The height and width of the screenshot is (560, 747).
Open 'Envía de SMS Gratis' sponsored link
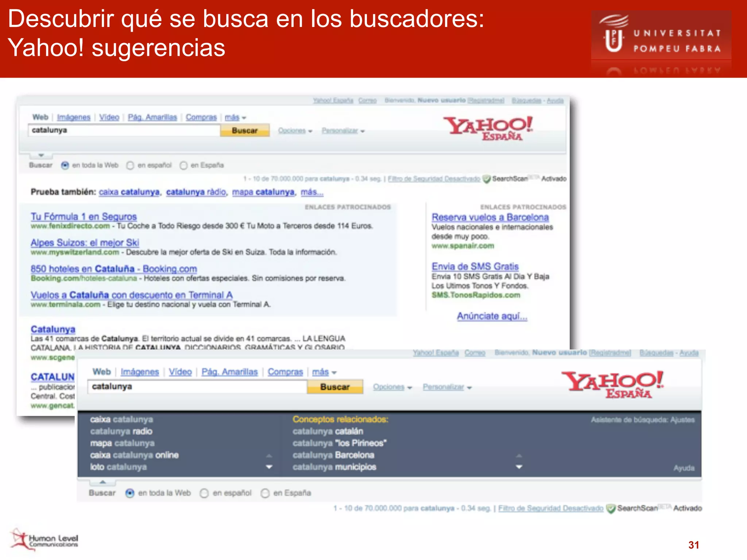tap(475, 267)
